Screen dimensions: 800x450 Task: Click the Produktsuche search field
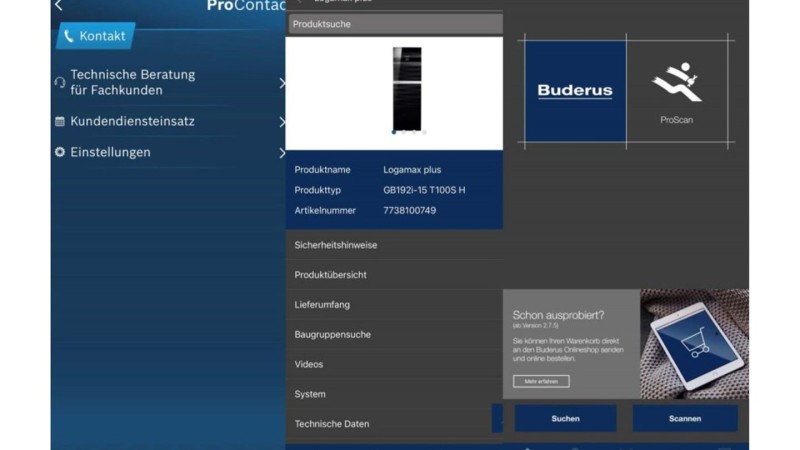pyautogui.click(x=395, y=24)
